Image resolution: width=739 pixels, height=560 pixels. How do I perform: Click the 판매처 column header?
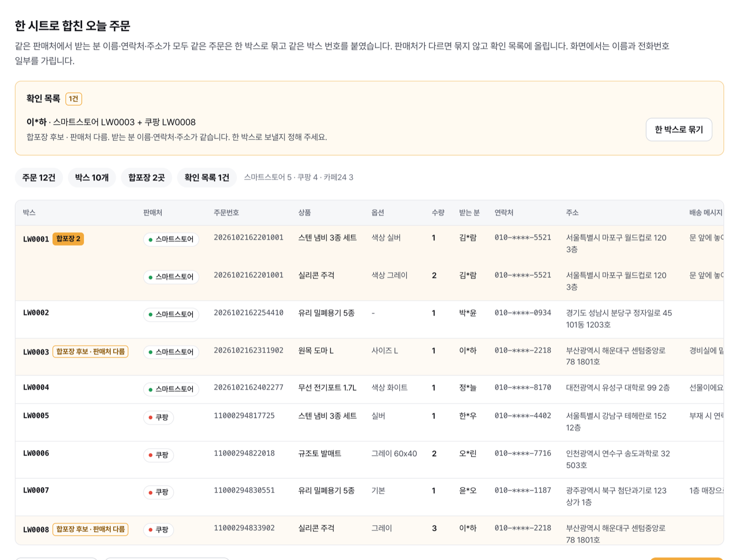[152, 213]
